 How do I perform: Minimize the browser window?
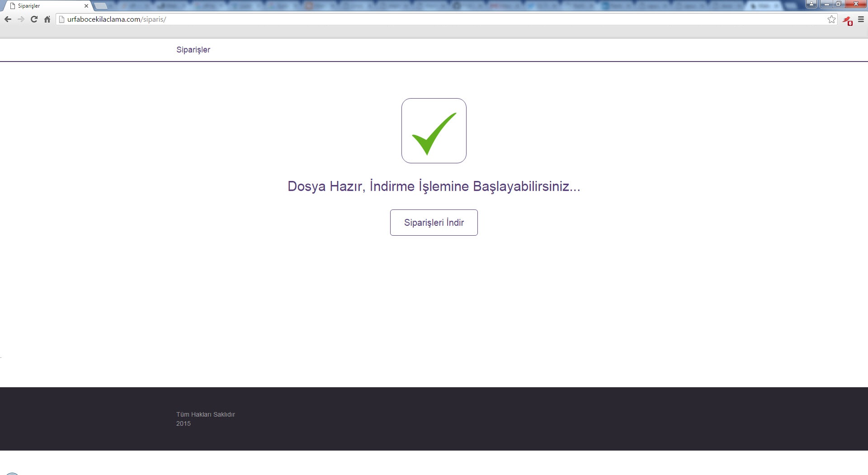(x=826, y=5)
